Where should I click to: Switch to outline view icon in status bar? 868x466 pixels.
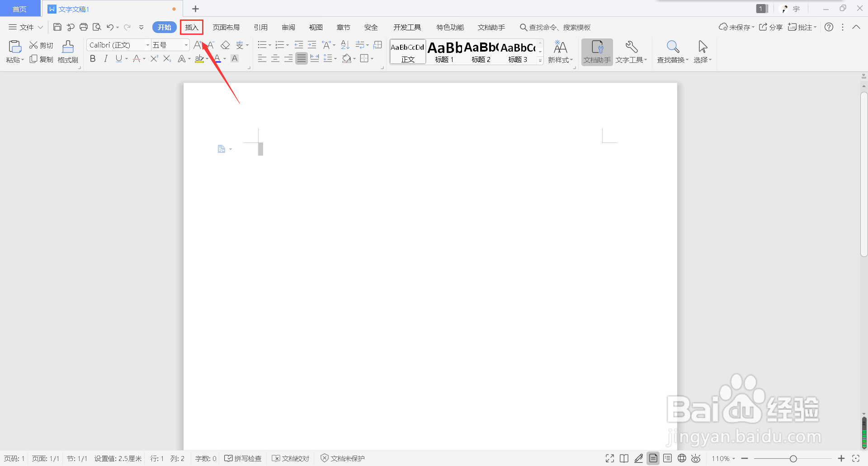click(x=667, y=458)
